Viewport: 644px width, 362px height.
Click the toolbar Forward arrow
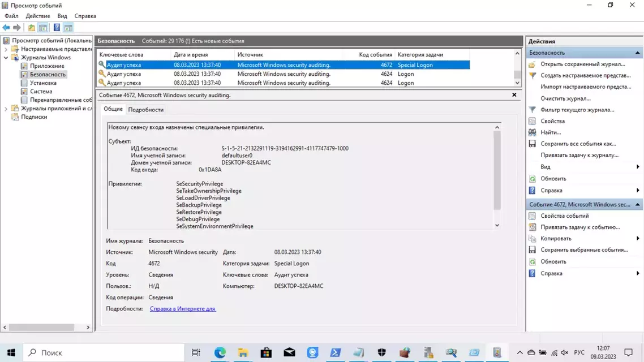coord(17,28)
